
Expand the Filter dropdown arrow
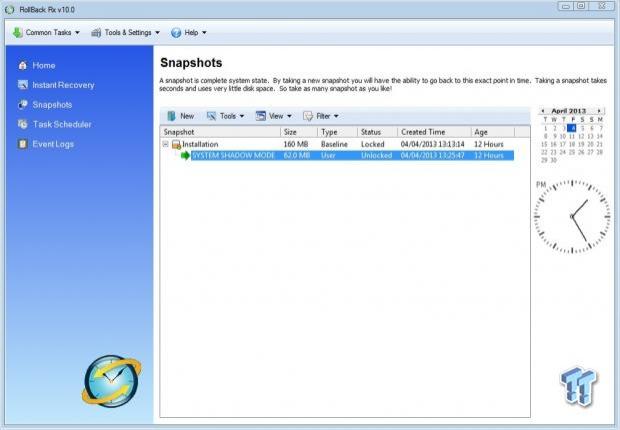click(x=336, y=116)
